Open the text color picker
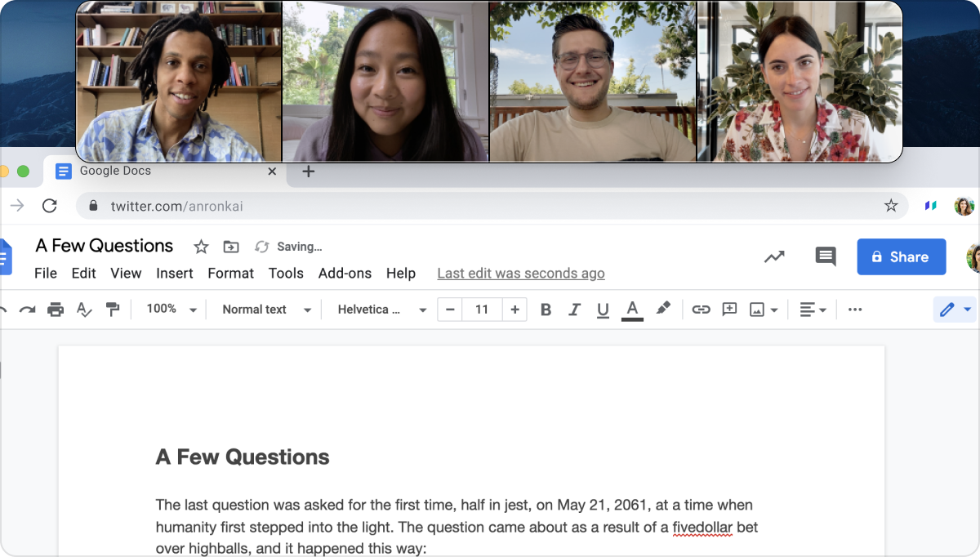Image resolution: width=980 pixels, height=557 pixels. pos(632,310)
